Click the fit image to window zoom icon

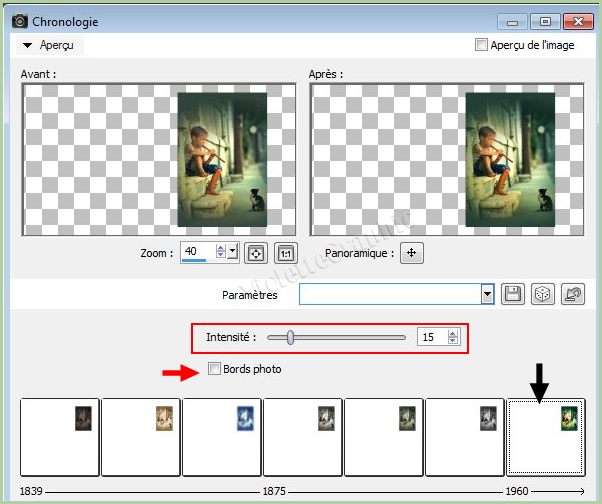pyautogui.click(x=256, y=253)
